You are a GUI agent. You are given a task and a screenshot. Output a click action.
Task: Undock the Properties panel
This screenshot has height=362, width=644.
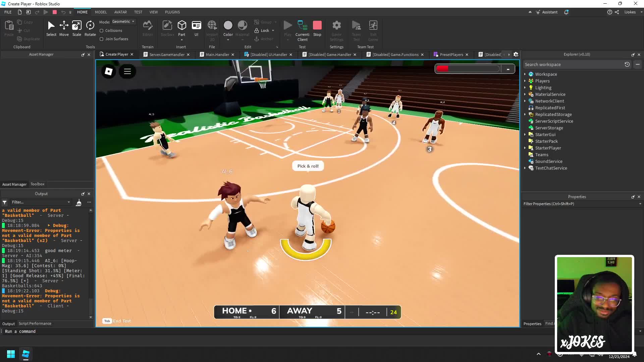pyautogui.click(x=633, y=197)
